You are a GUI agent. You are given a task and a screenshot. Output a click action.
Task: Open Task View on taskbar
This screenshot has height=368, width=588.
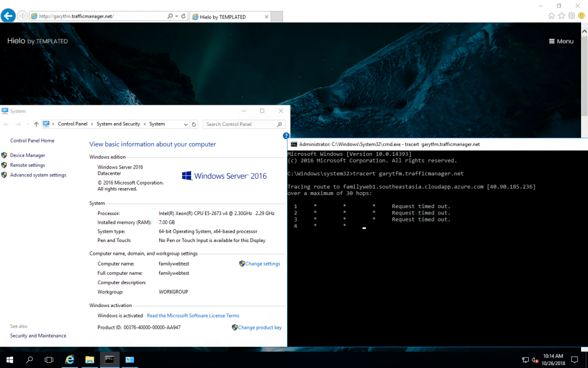click(49, 360)
